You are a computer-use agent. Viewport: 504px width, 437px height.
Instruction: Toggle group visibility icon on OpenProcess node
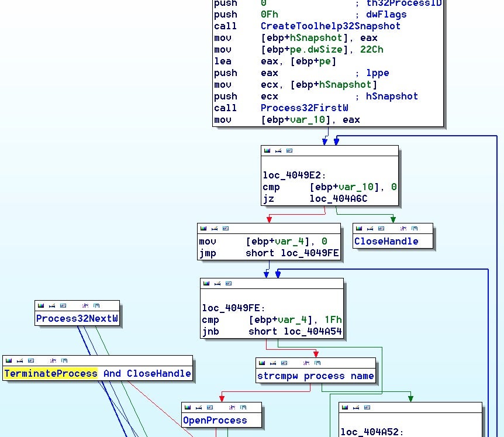241,408
